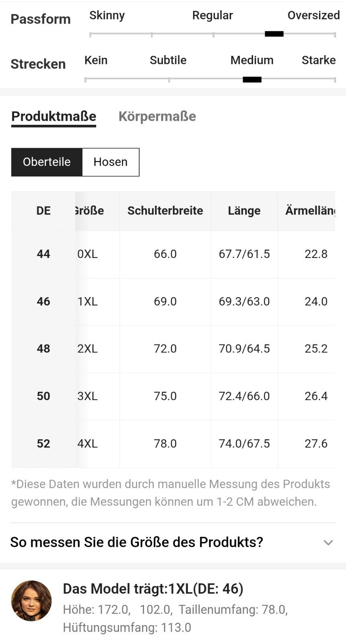This screenshot has height=644, width=346.
Task: Click the Länge column header
Action: [x=244, y=211]
